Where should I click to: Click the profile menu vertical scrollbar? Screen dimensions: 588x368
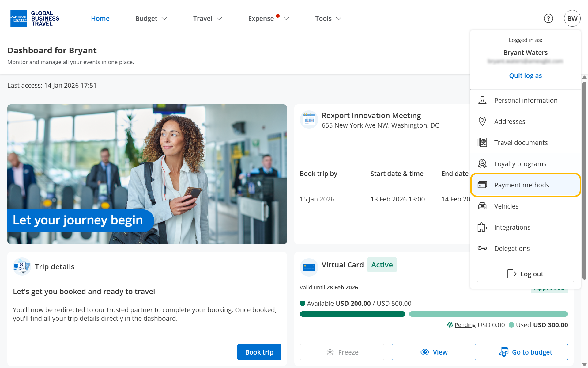click(584, 180)
